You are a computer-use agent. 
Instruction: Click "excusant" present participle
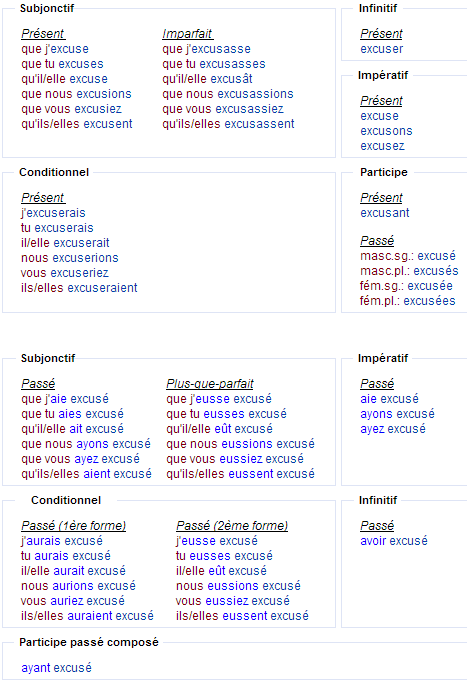coord(384,213)
